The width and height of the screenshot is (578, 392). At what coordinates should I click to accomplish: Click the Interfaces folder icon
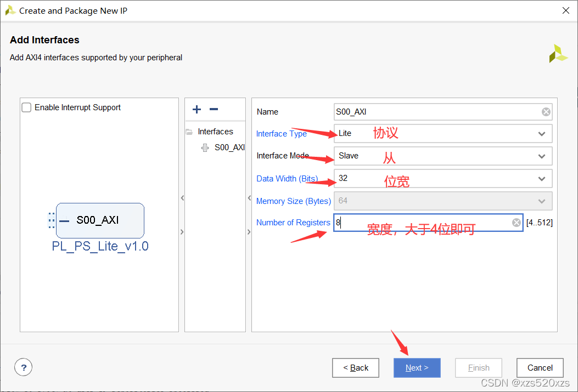click(x=189, y=132)
